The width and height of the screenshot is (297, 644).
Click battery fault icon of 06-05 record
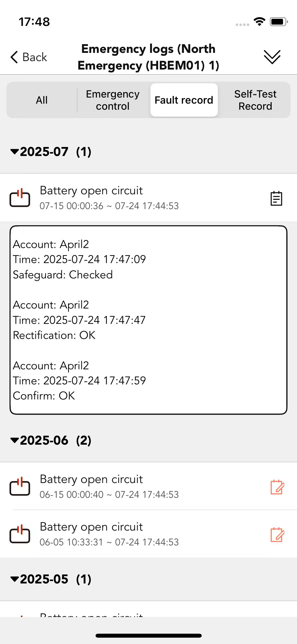click(x=20, y=533)
